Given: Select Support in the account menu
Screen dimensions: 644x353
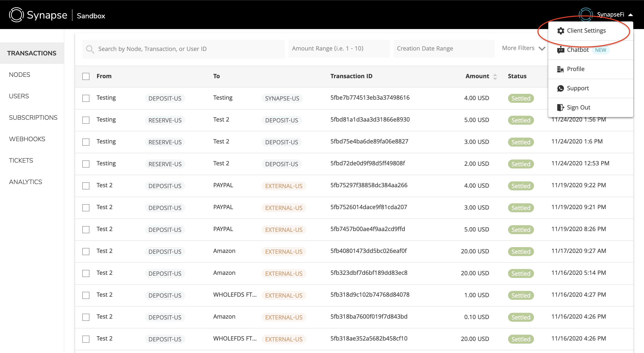Looking at the screenshot, I should tap(591, 88).
